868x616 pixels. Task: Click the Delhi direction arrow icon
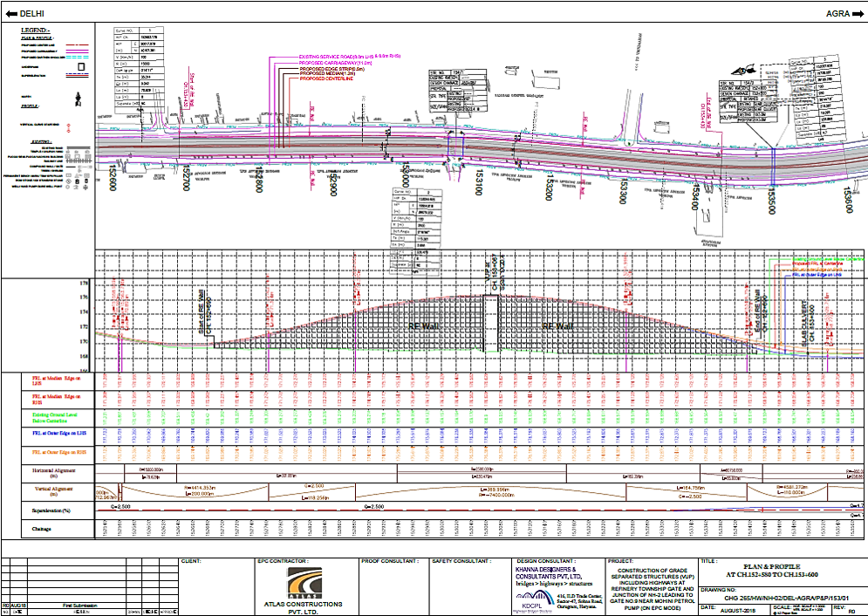pyautogui.click(x=10, y=14)
